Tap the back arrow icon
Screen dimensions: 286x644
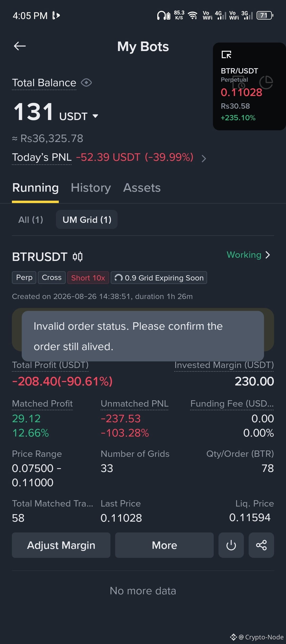[20, 46]
